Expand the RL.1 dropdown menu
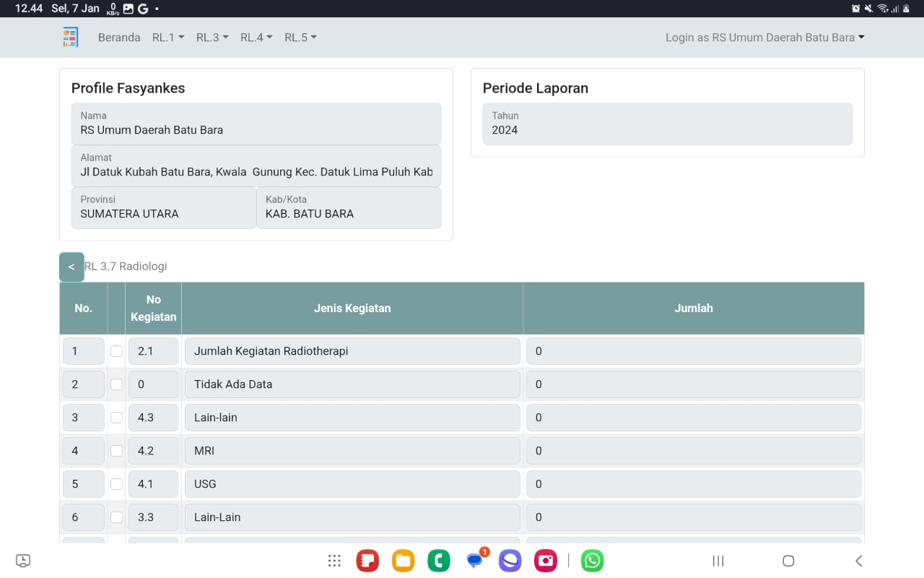 click(168, 38)
